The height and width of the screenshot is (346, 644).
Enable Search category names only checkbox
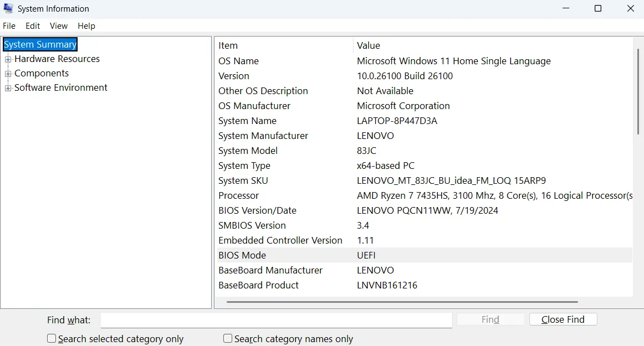(228, 338)
